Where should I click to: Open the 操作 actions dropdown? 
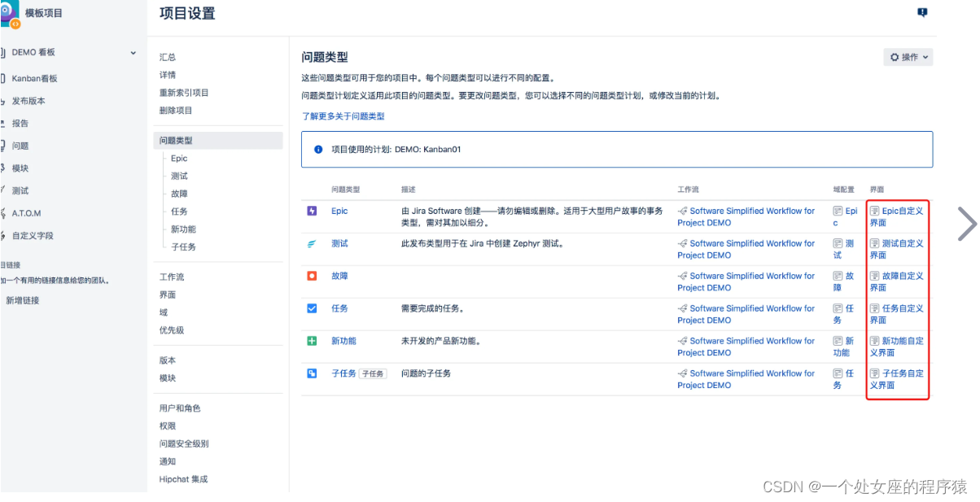coord(908,57)
